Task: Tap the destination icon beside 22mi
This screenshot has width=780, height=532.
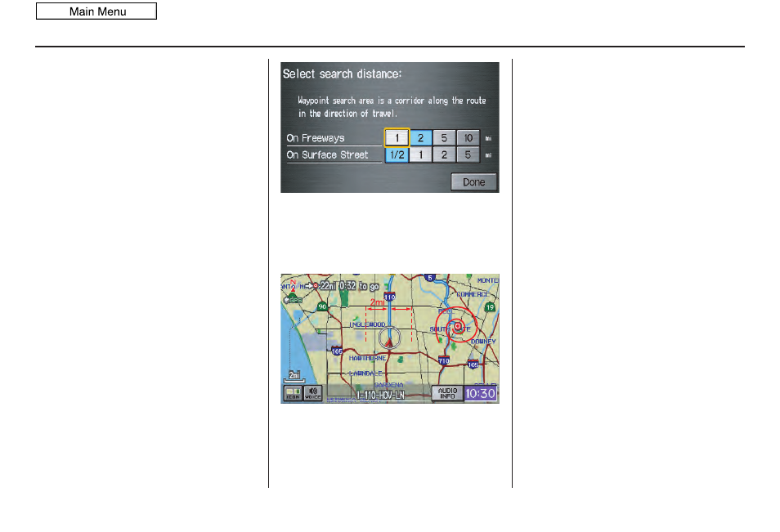Action: coord(316,286)
